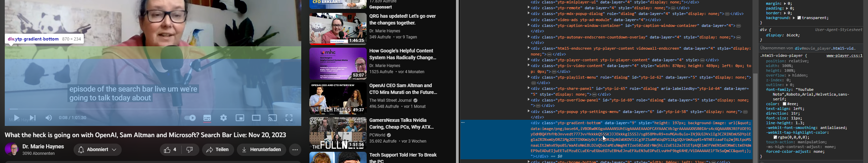Open the three-dot more actions menu
868x163 pixels.
click(295, 150)
